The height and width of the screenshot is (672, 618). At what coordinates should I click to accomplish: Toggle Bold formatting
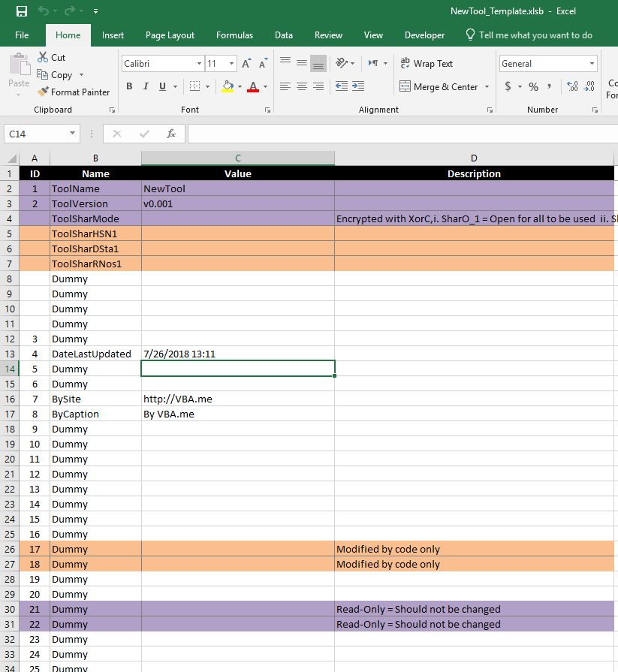click(129, 86)
